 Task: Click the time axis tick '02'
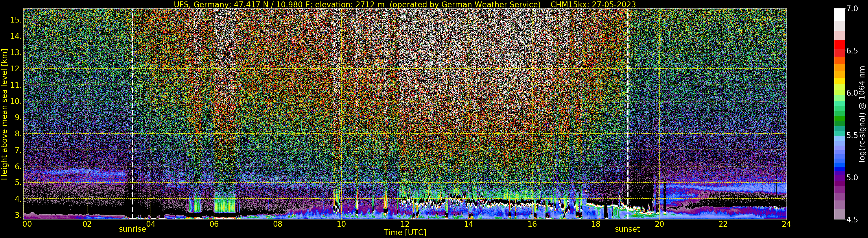87,224
